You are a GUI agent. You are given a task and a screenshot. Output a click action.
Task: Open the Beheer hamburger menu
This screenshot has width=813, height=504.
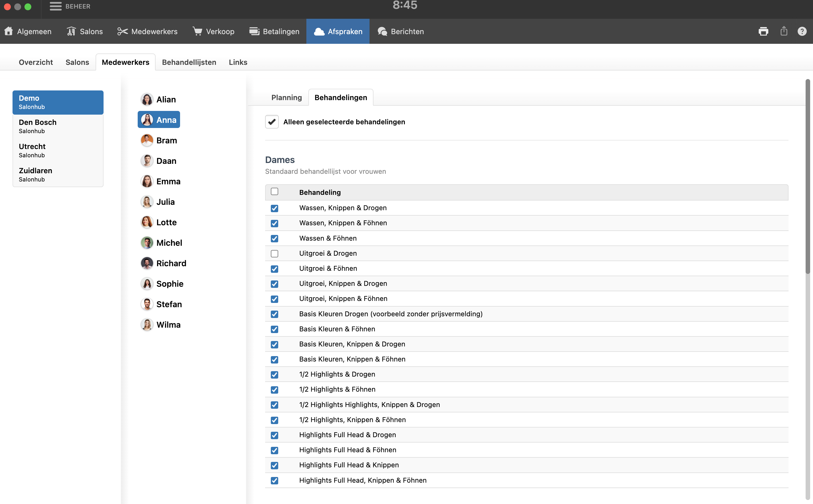(x=55, y=6)
